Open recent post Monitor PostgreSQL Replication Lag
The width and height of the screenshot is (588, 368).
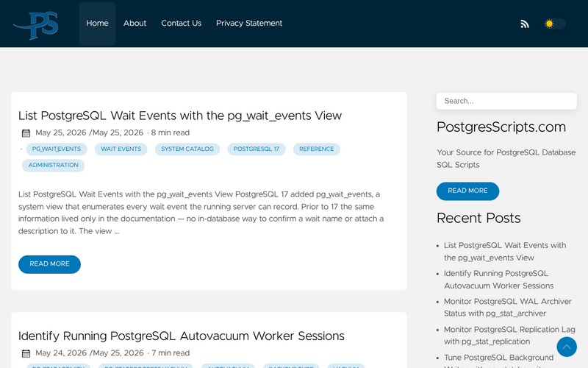click(509, 336)
